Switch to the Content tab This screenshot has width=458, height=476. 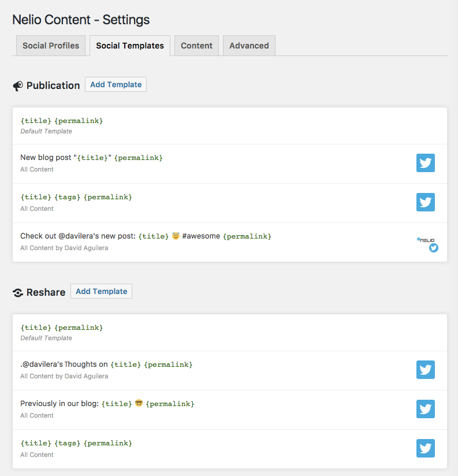pos(196,46)
